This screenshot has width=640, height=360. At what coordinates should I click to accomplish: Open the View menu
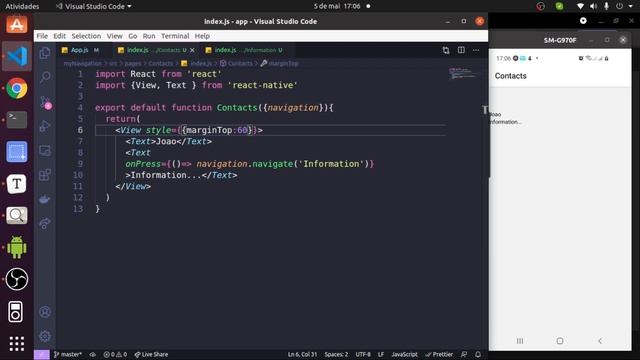pos(115,36)
